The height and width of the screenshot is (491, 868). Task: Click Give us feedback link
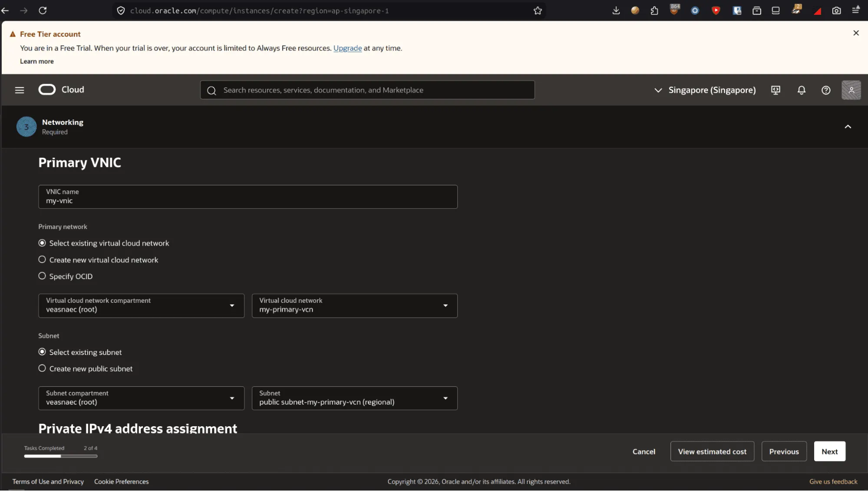[833, 481]
